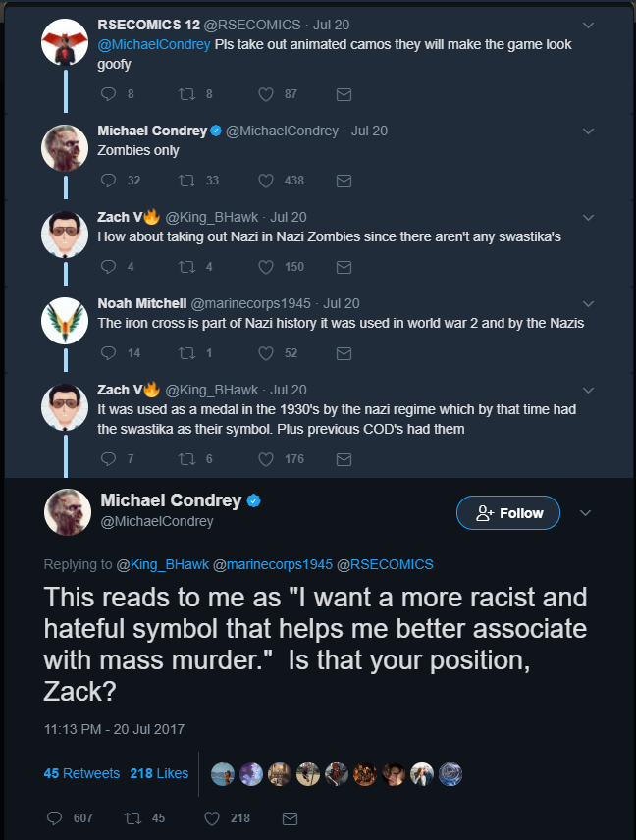The image size is (636, 840).
Task: View the 45 Retweets list
Action: tap(81, 773)
